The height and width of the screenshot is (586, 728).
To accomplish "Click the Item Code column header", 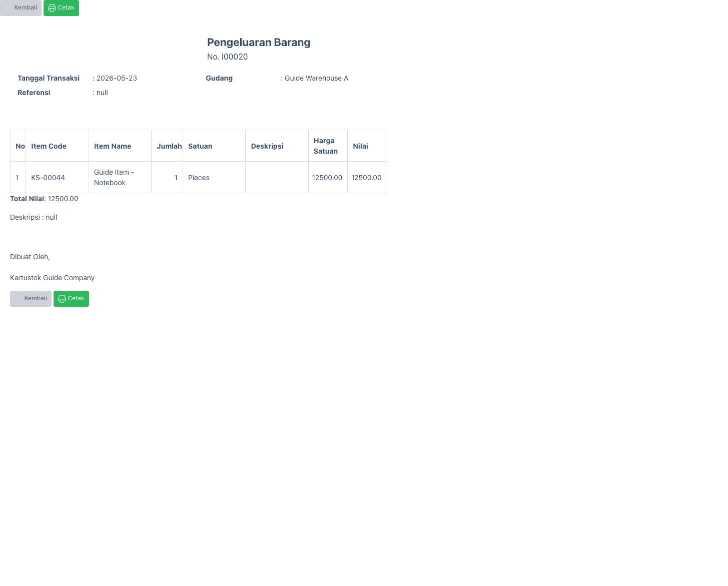I will [57, 146].
